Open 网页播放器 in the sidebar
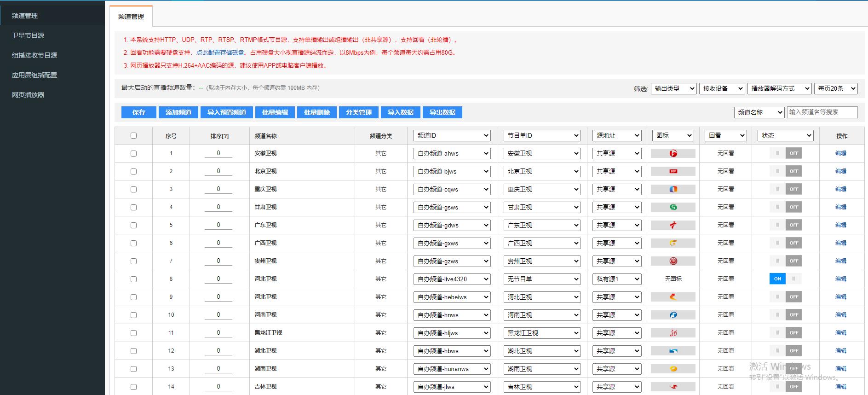Image resolution: width=868 pixels, height=395 pixels. [52, 95]
